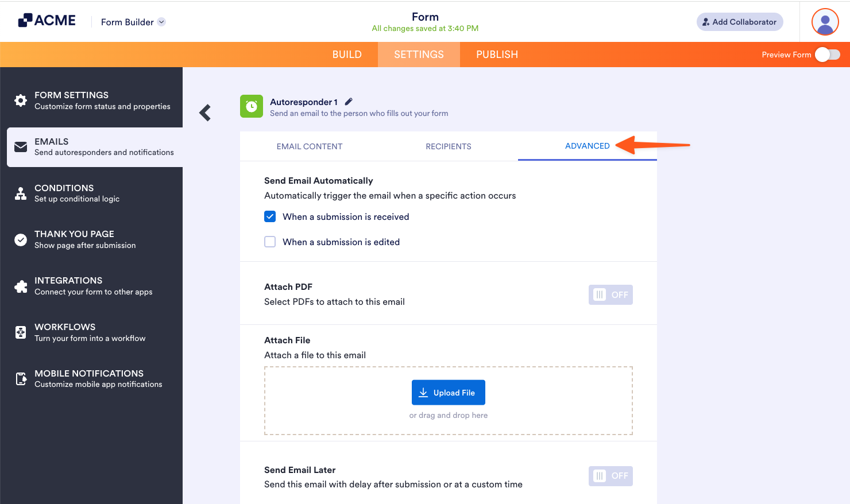
Task: Enable the Send Email Later toggle
Action: click(x=611, y=476)
